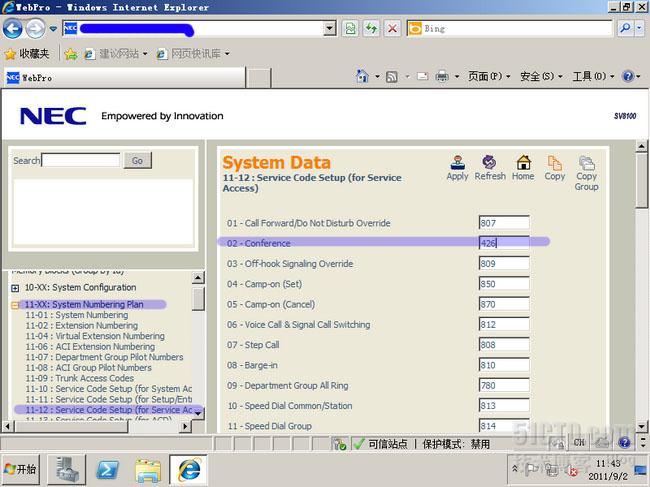The image size is (650, 487).
Task: Open Windows Explorer folder on taskbar
Action: [x=148, y=470]
